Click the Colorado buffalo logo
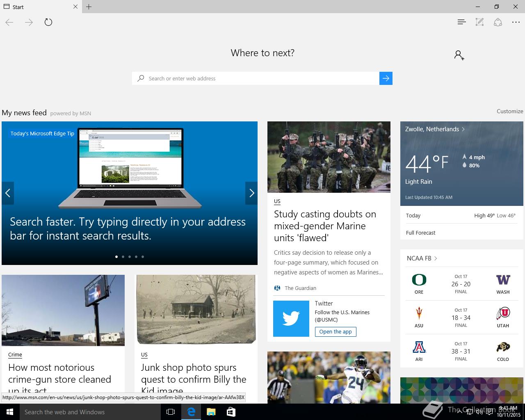The width and height of the screenshot is (525, 420). pos(503,347)
